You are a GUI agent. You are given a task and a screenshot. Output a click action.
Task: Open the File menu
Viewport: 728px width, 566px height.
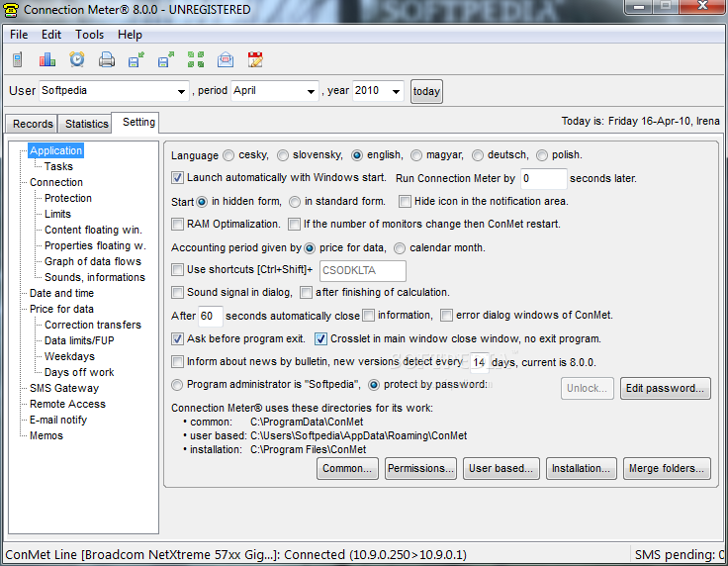click(19, 35)
